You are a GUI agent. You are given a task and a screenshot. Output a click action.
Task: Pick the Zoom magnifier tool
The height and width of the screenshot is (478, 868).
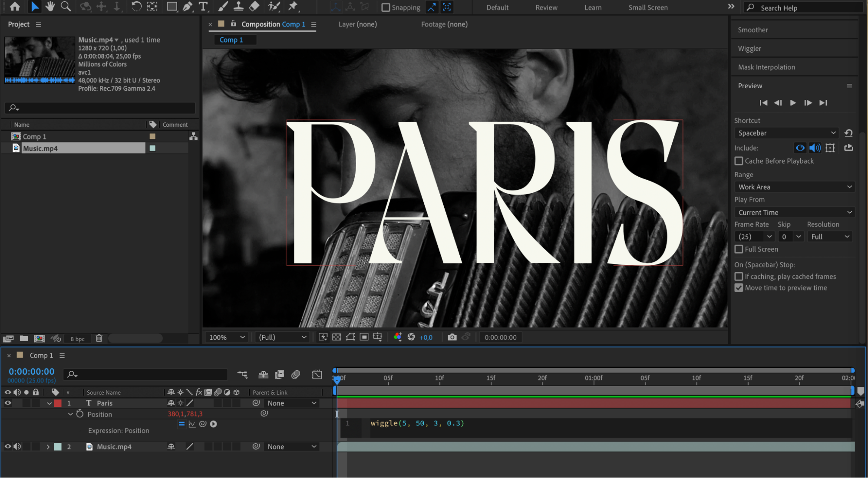pyautogui.click(x=66, y=7)
